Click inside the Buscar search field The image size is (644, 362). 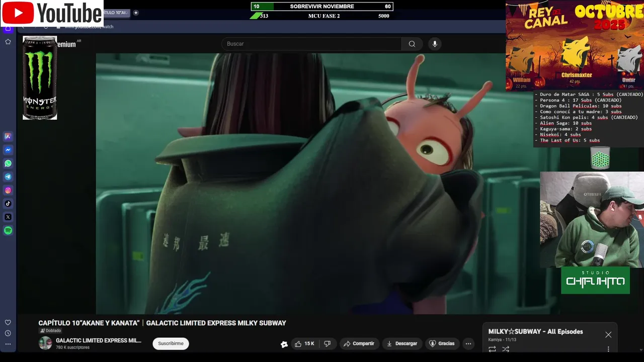click(x=311, y=44)
